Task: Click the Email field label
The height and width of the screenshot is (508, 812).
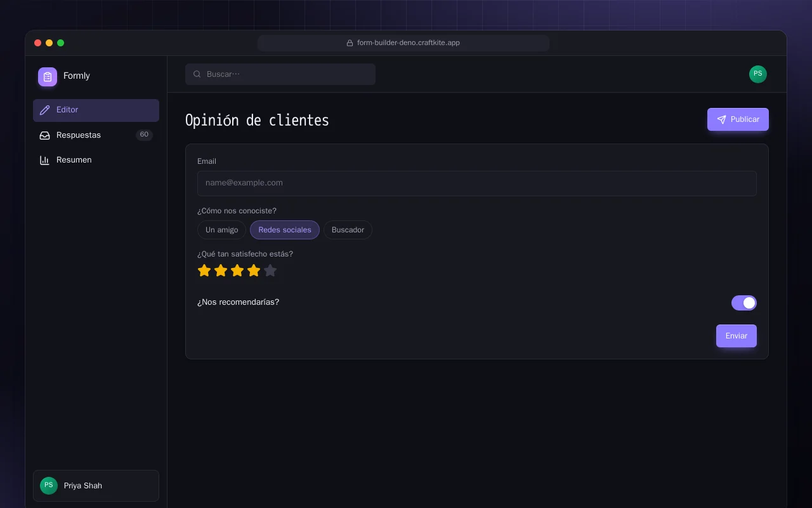Action: [207, 161]
